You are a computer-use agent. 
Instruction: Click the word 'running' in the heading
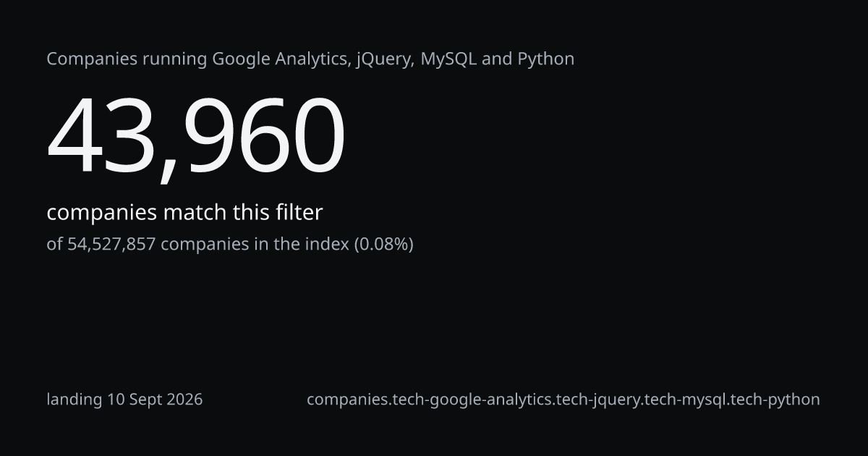174,59
